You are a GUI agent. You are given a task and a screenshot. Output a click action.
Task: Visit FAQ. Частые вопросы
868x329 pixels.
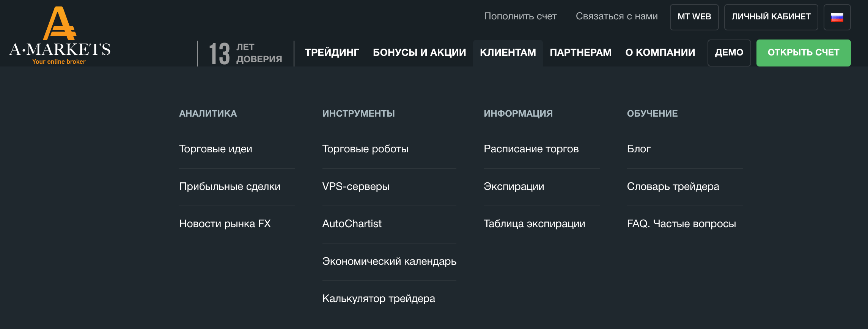tap(681, 224)
